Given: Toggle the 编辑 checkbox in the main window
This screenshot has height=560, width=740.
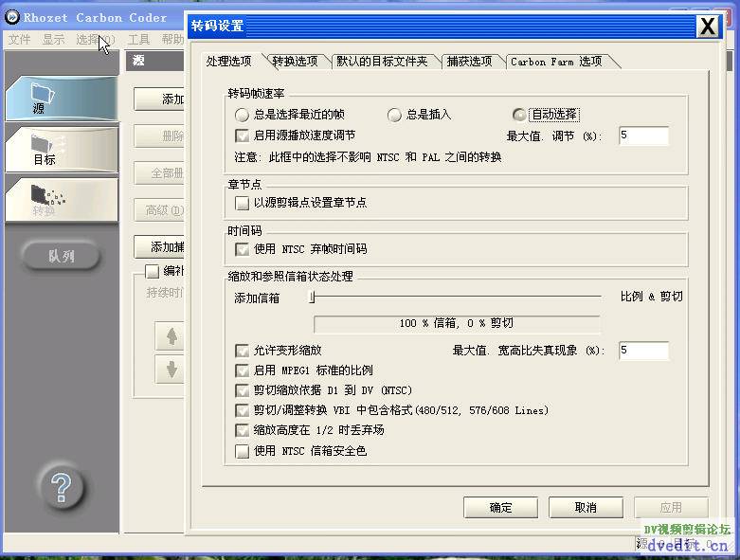Looking at the screenshot, I should (x=152, y=271).
